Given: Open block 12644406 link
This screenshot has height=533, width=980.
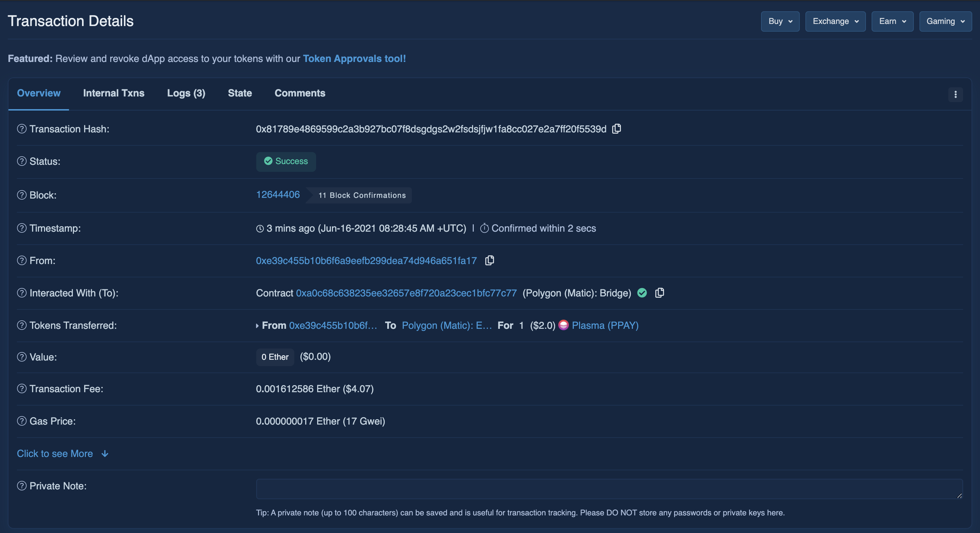Looking at the screenshot, I should 278,195.
